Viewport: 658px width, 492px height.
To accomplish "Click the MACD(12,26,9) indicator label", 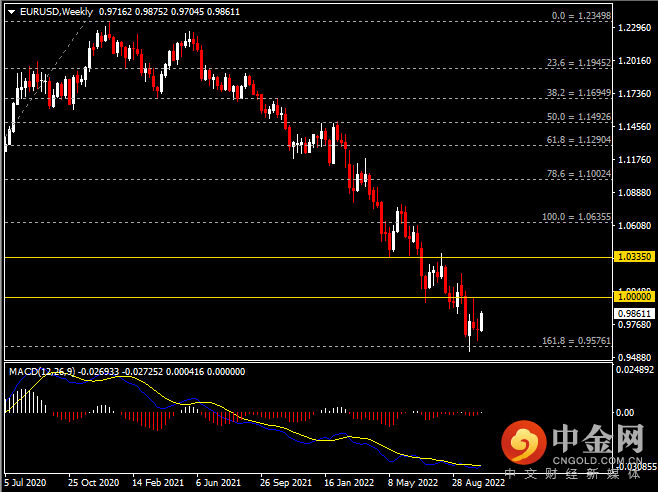I will tap(42, 372).
